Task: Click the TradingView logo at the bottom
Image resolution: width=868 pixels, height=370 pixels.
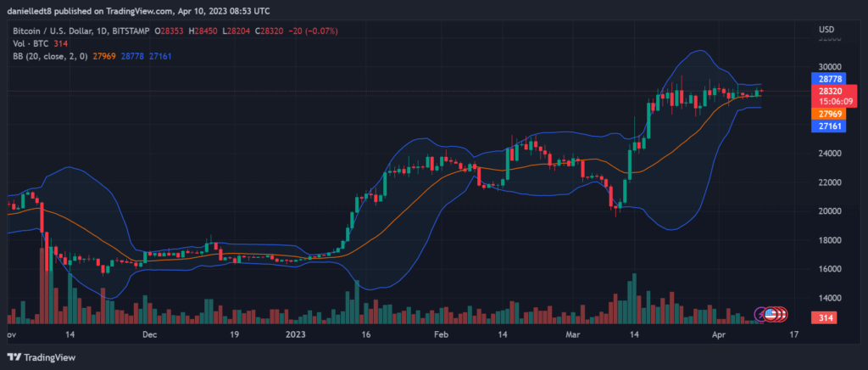Action: (41, 357)
